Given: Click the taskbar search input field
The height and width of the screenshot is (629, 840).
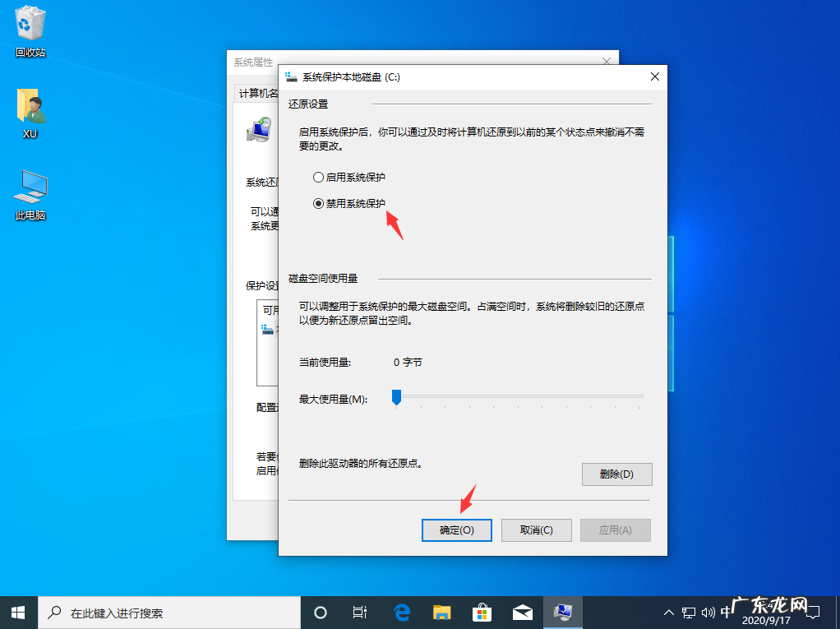Looking at the screenshot, I should click(164, 612).
